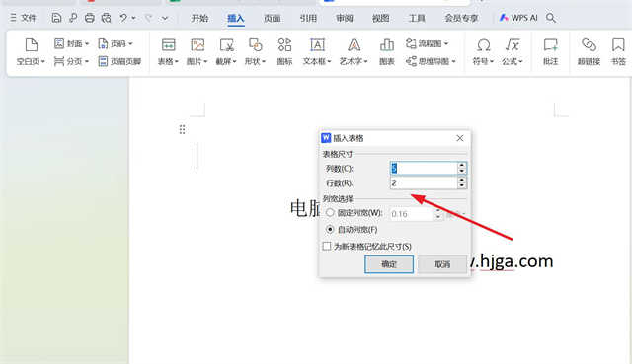Image resolution: width=632 pixels, height=364 pixels.
Task: Switch to the 审阅 tab
Action: click(345, 18)
